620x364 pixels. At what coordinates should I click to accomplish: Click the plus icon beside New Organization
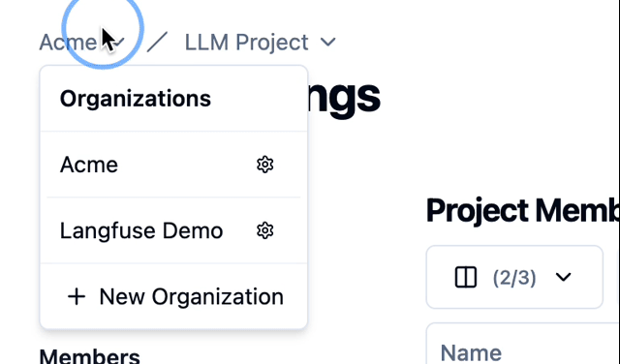point(77,297)
